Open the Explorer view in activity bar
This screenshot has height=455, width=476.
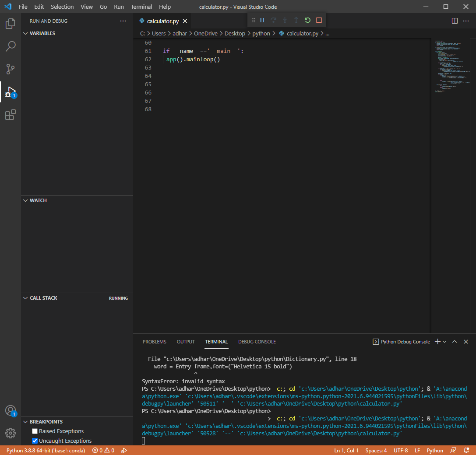pyautogui.click(x=11, y=23)
